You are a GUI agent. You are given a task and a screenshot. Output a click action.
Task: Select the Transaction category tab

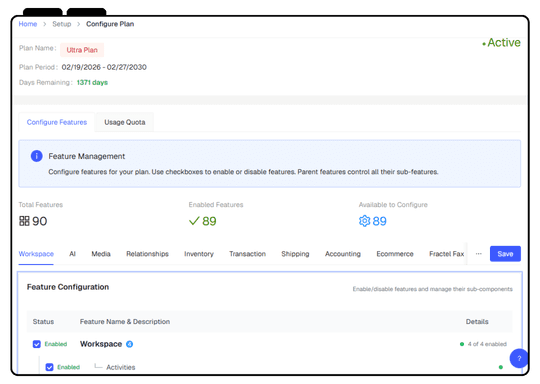(248, 254)
